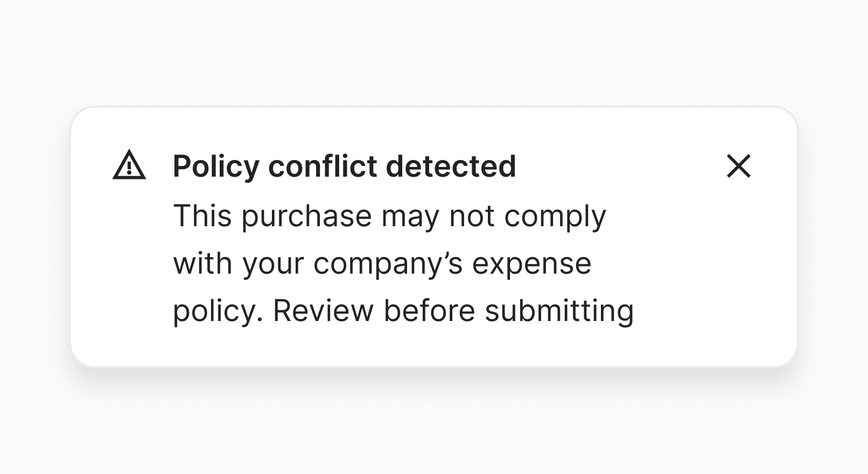Click the lowercase "policy." in the last line
The image size is (868, 474).
(218, 311)
